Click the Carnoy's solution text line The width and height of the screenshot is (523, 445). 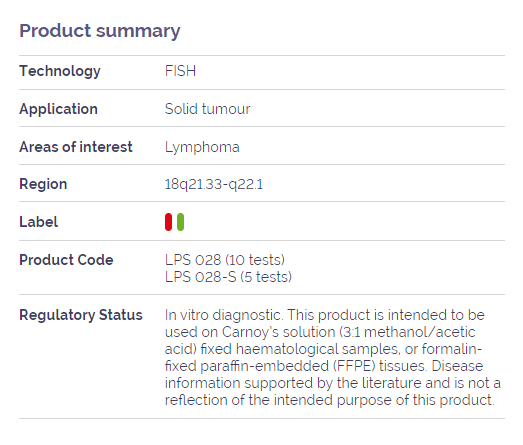320,332
